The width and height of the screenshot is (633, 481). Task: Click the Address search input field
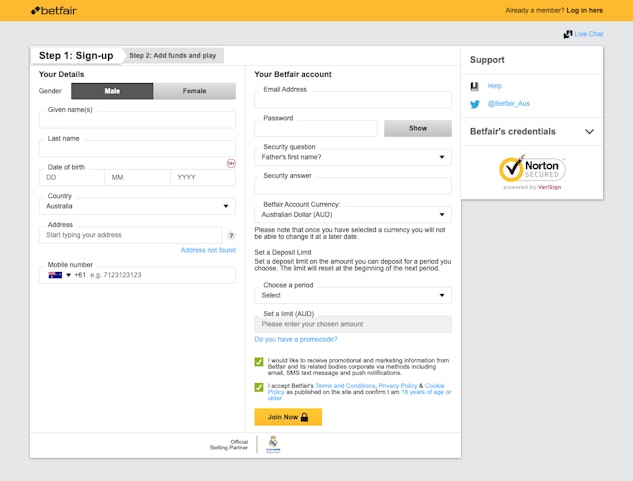click(130, 235)
